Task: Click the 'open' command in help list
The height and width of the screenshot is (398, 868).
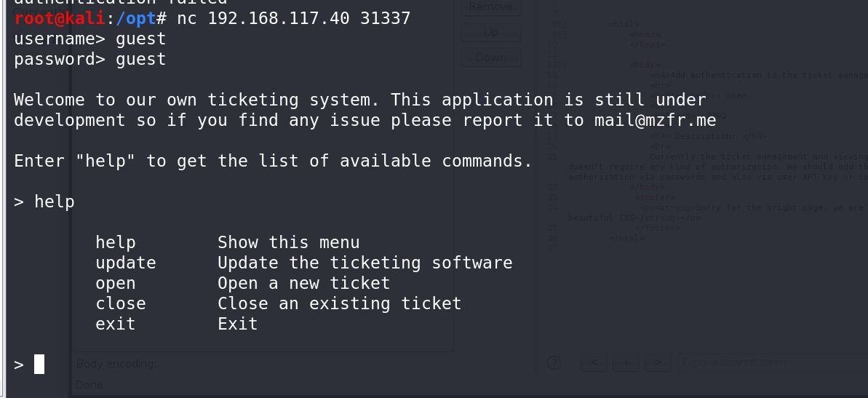Action: pos(115,284)
